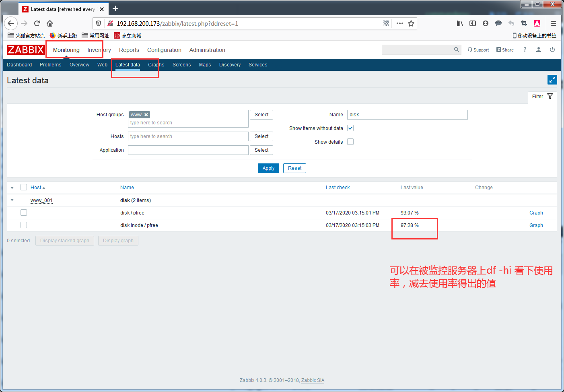
Task: Click the screenshot crop toolbar icon
Action: tap(524, 23)
